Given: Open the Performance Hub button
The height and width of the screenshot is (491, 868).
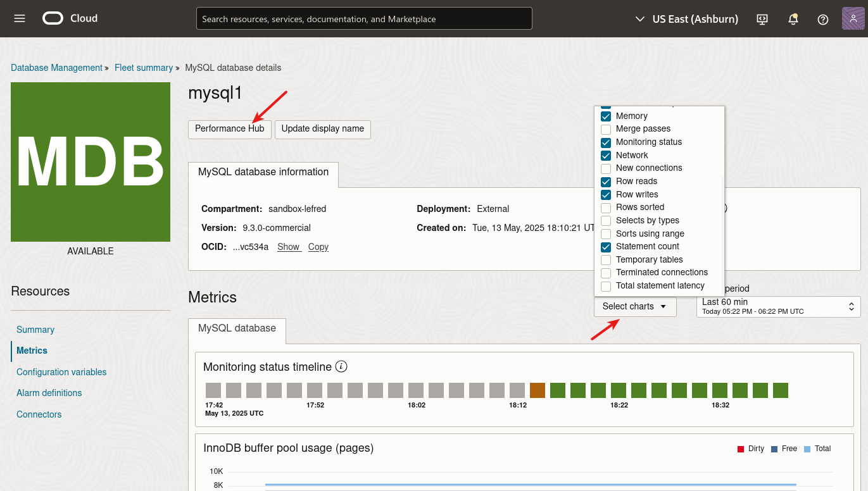Looking at the screenshot, I should 229,128.
